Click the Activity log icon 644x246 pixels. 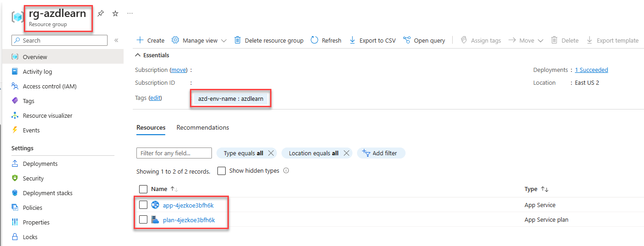pos(15,71)
